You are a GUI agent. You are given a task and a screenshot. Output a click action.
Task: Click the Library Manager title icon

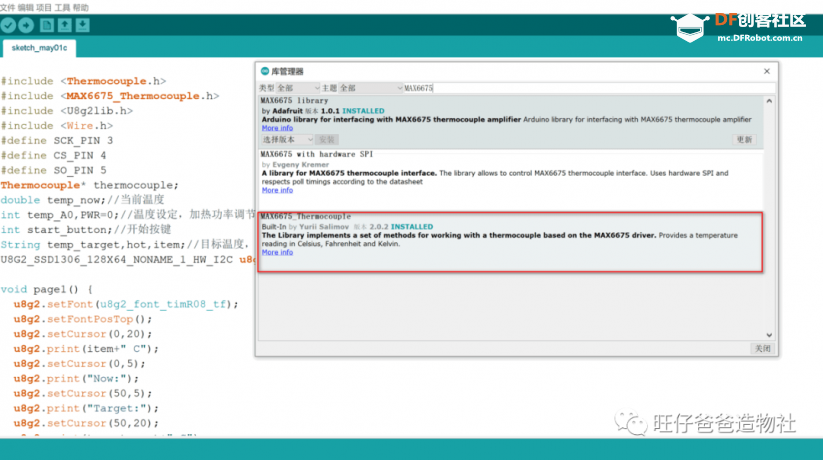click(265, 71)
